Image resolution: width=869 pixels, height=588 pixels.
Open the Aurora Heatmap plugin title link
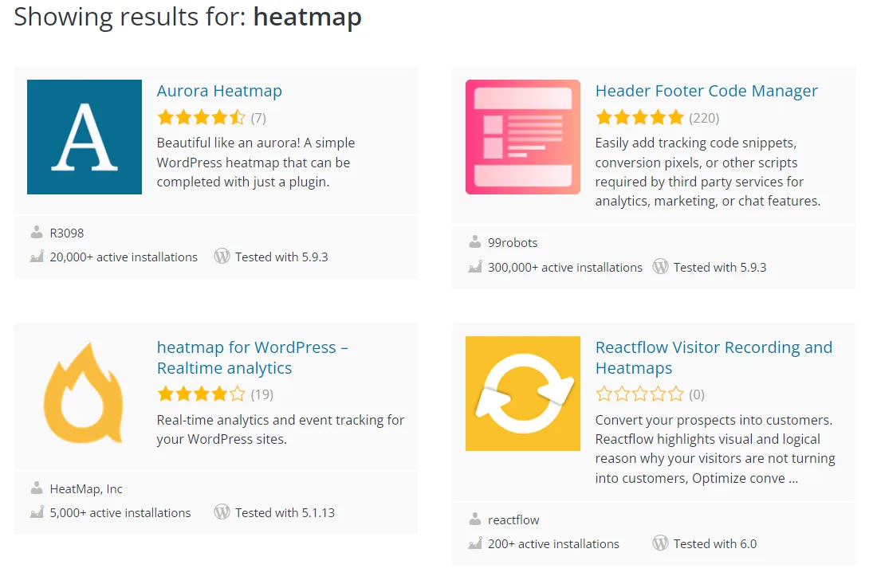(219, 91)
